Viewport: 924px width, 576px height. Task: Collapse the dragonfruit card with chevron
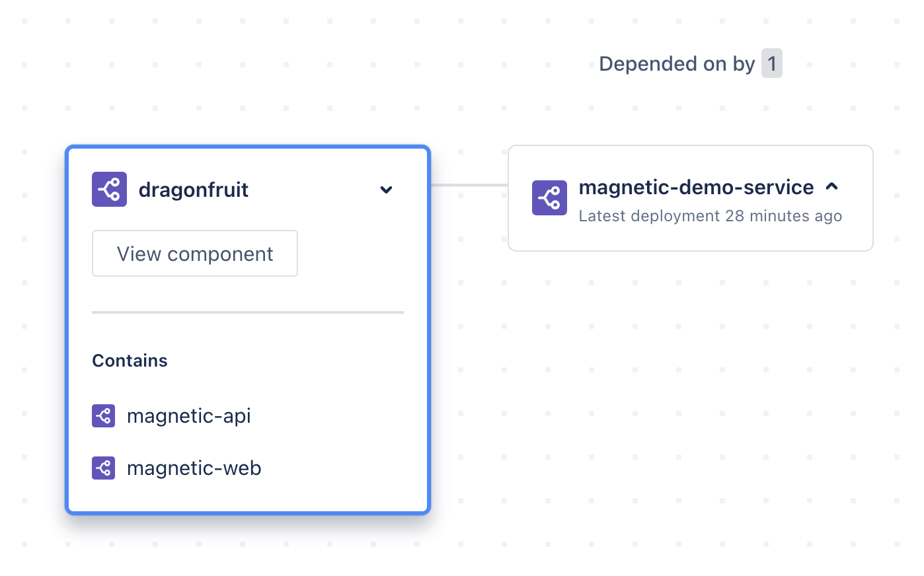tap(387, 190)
